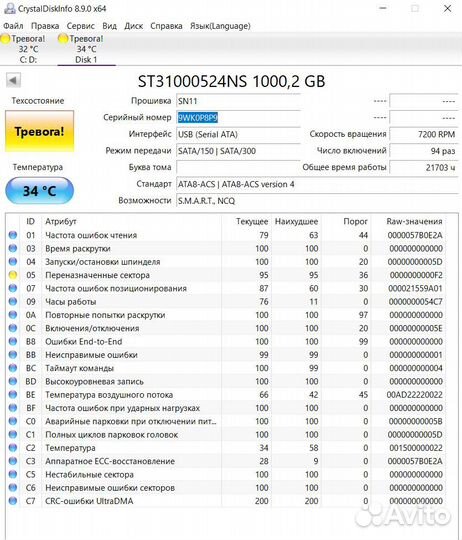Viewport: 462px width, 540px height.
Task: Click the blue status icon for attribute 0C
Action: [x=13, y=328]
